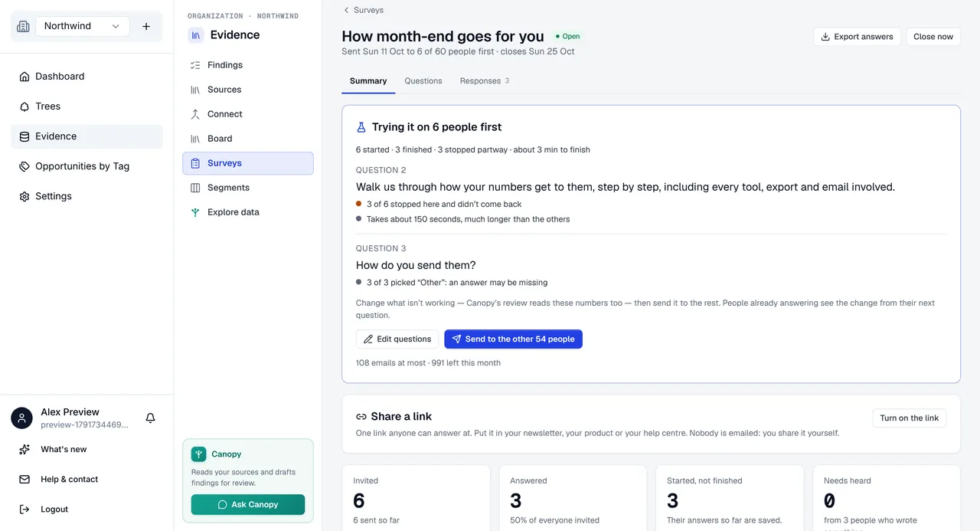980x531 pixels.
Task: Open Explore data
Action: click(x=248, y=212)
